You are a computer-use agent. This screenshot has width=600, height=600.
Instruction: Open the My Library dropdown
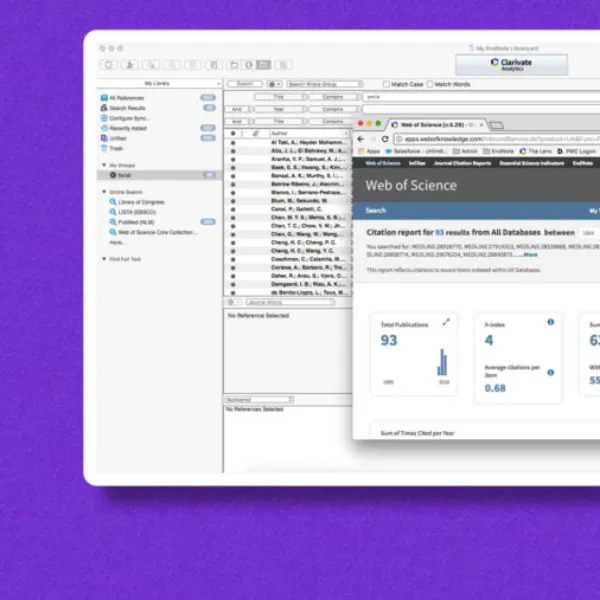pos(160,83)
